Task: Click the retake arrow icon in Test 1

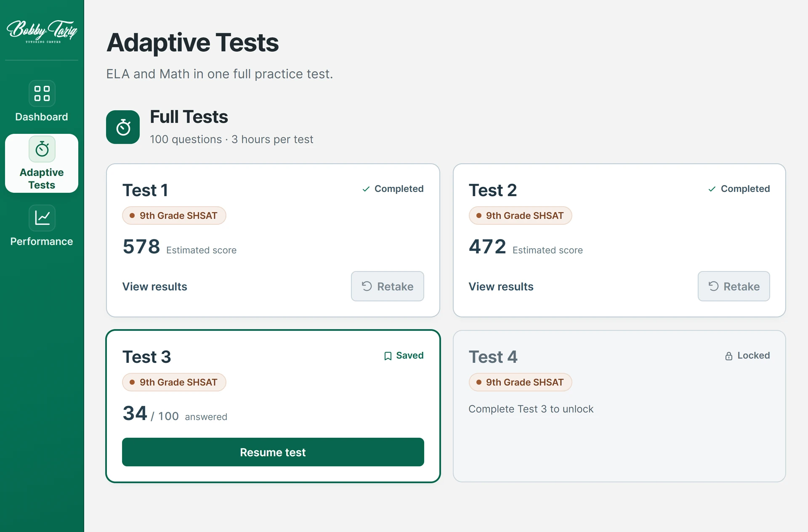Action: click(367, 286)
